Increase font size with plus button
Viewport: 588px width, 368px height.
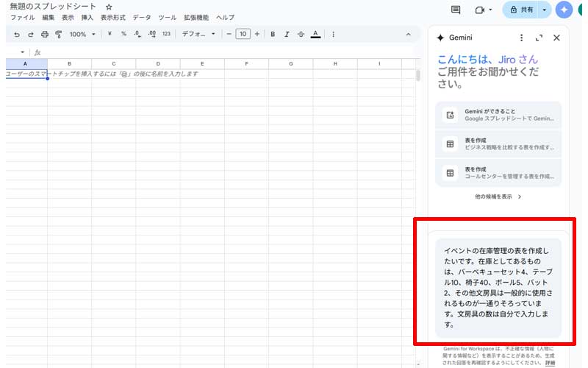coord(257,34)
